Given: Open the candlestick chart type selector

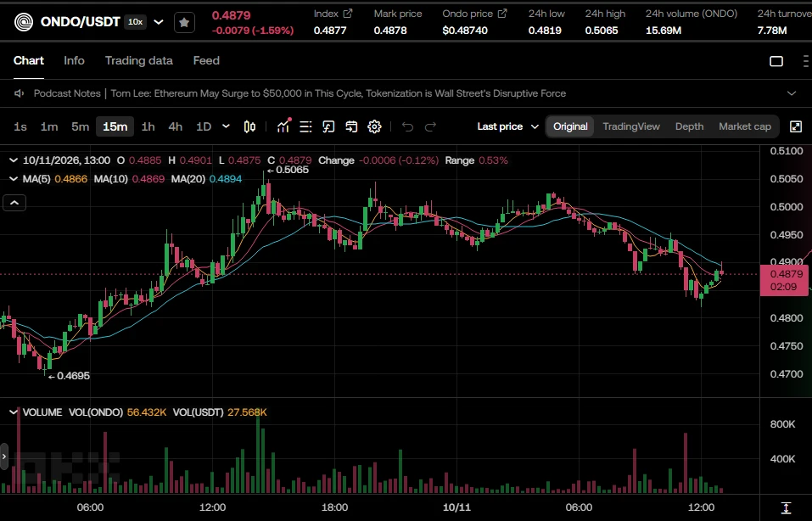Looking at the screenshot, I should pos(249,126).
